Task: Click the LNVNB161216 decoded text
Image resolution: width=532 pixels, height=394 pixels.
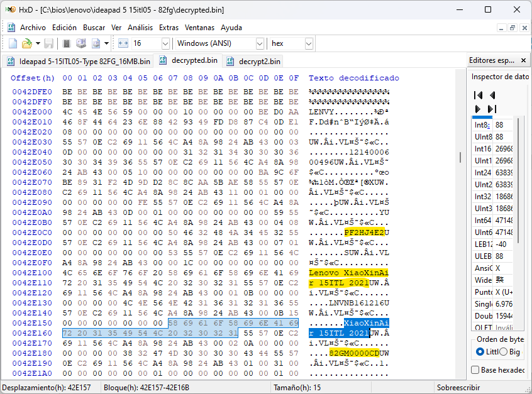Action: click(357, 303)
